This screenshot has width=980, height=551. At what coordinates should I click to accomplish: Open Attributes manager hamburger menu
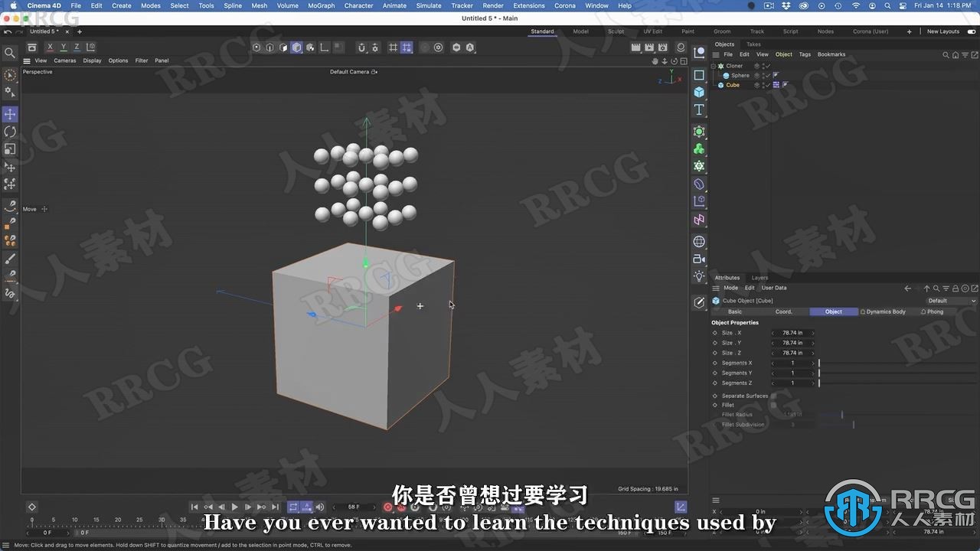click(x=716, y=289)
